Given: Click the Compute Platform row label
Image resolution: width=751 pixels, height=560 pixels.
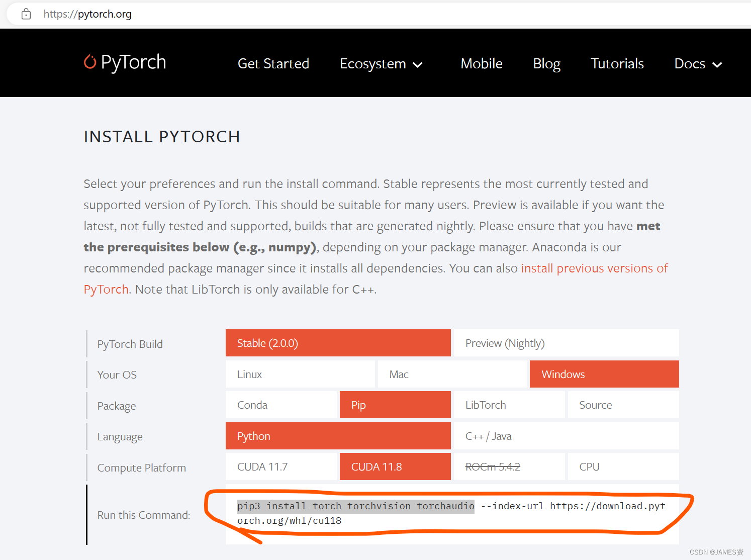Looking at the screenshot, I should point(142,468).
